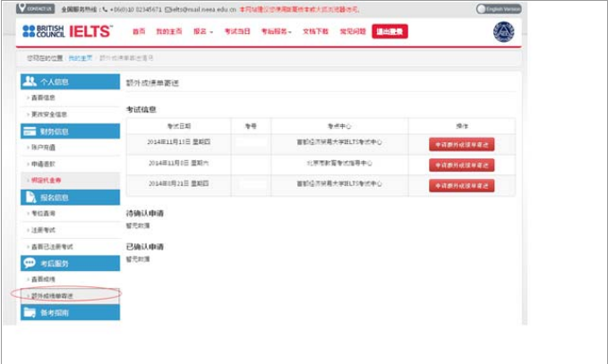Screen dimensions: 608x364
Task: Click the 个人信息 people icon
Action: click(30, 81)
